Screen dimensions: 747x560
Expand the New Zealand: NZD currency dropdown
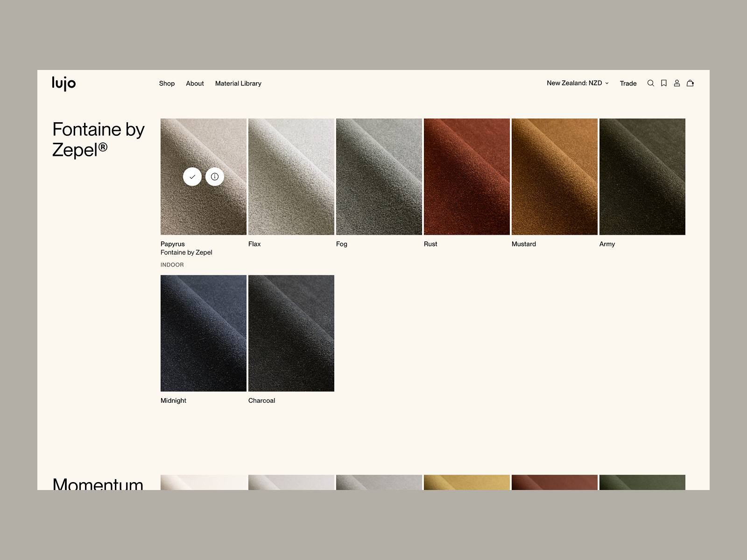[578, 83]
